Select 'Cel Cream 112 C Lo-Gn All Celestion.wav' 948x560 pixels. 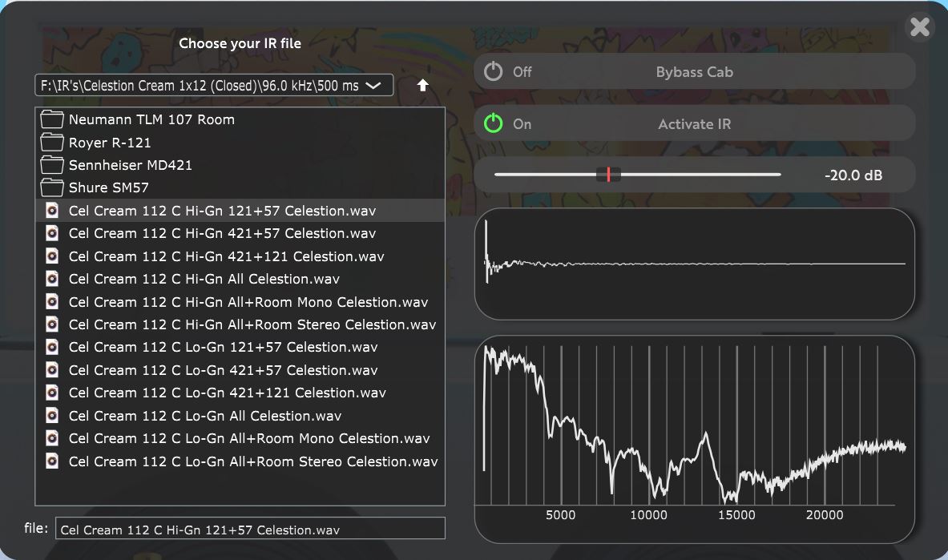[240, 416]
